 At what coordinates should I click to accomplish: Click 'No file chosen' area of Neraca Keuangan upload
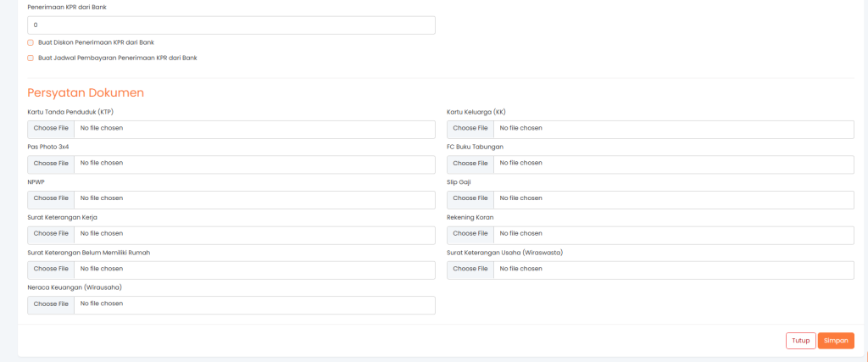click(x=102, y=304)
